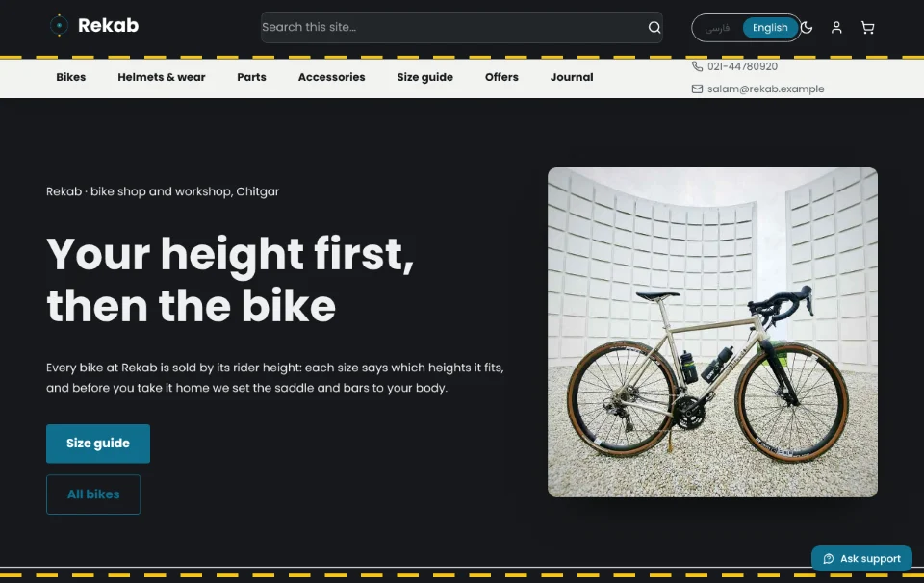The height and width of the screenshot is (583, 924).
Task: Click the paragraph starting Every bike at Rekab
Action: pyautogui.click(x=275, y=377)
